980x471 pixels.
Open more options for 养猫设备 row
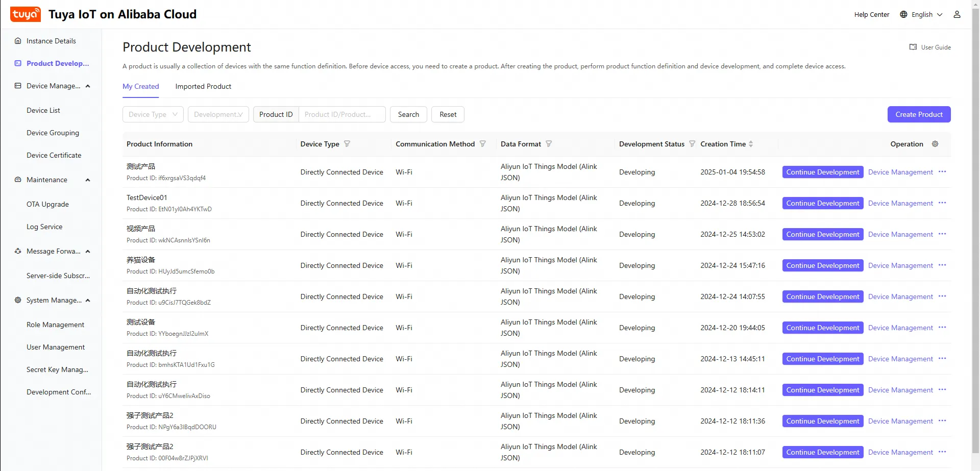[942, 265]
